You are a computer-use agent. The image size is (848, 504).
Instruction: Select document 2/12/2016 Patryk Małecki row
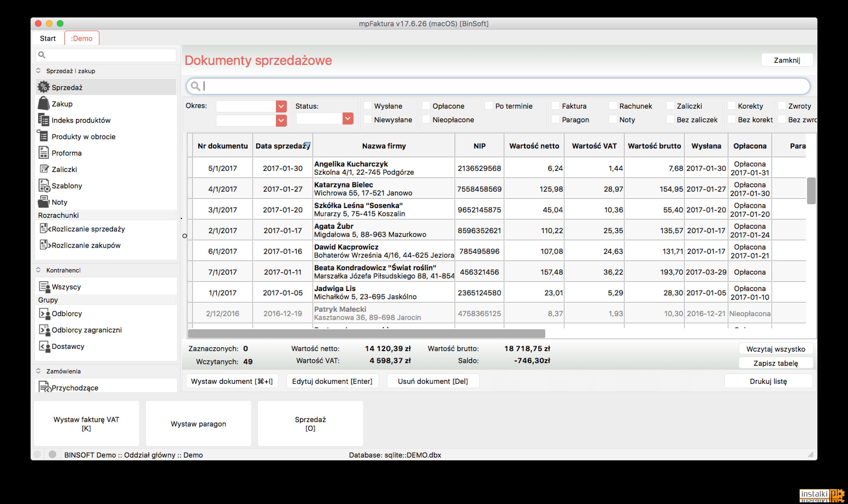click(496, 313)
